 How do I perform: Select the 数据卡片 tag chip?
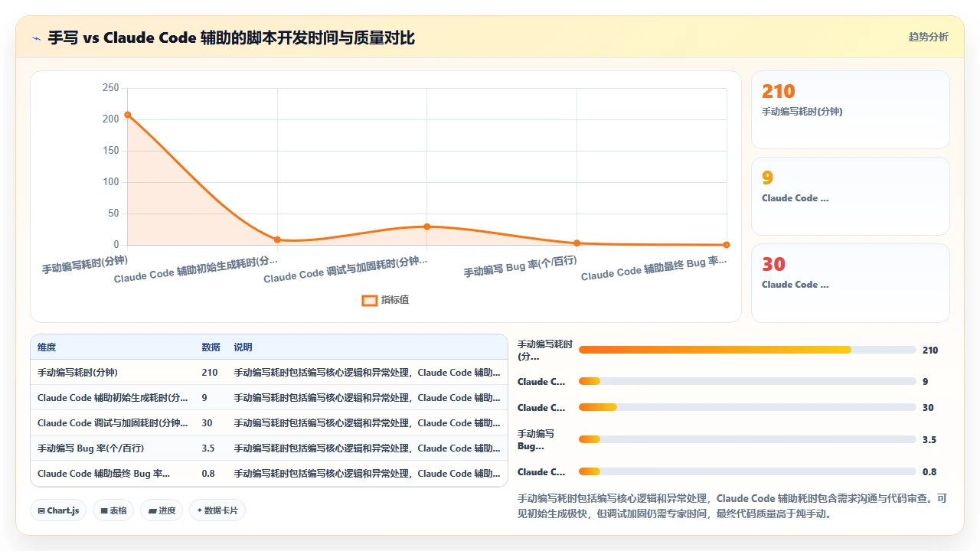pos(217,510)
